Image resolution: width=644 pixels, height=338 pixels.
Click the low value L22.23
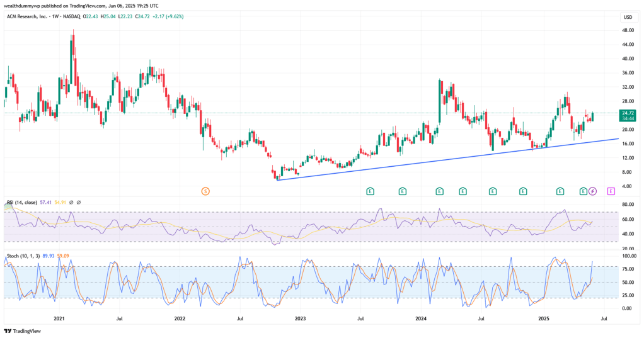[125, 17]
